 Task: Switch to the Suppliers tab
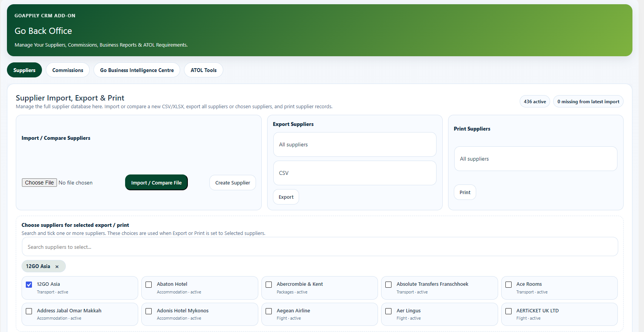point(24,70)
